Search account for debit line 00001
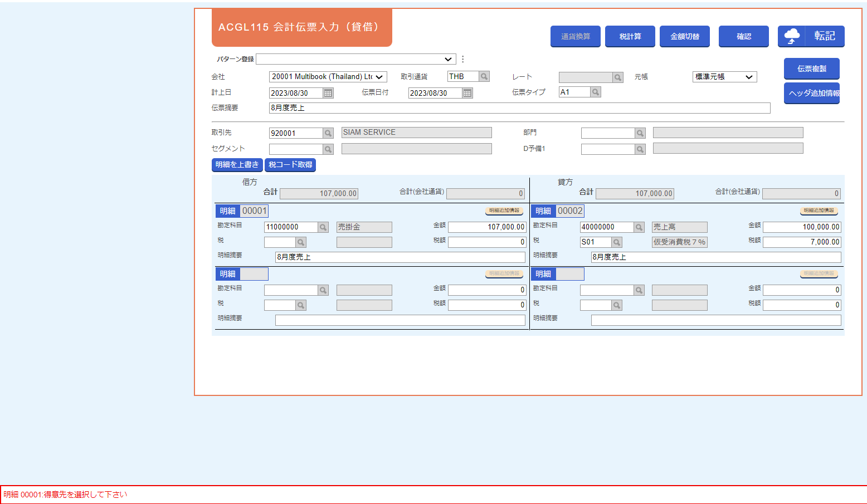The height and width of the screenshot is (504, 867). click(323, 227)
